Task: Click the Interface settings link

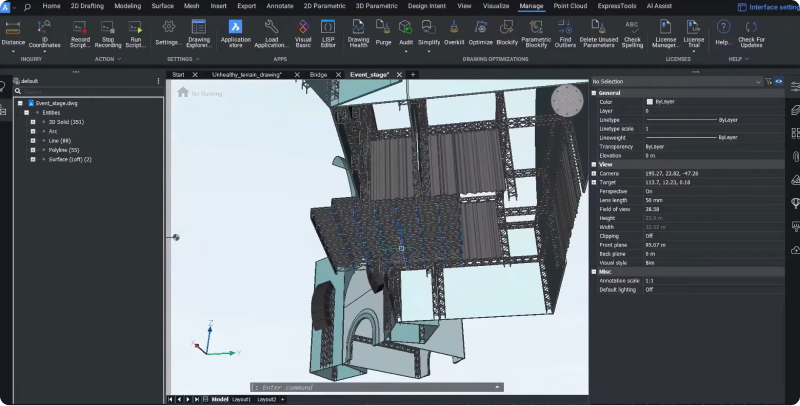Action: point(768,6)
